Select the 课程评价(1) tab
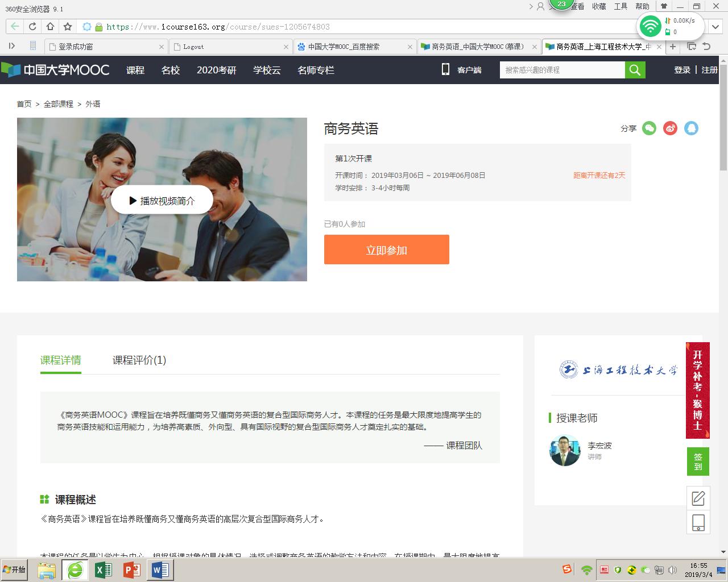The height and width of the screenshot is (582, 728). (x=139, y=360)
